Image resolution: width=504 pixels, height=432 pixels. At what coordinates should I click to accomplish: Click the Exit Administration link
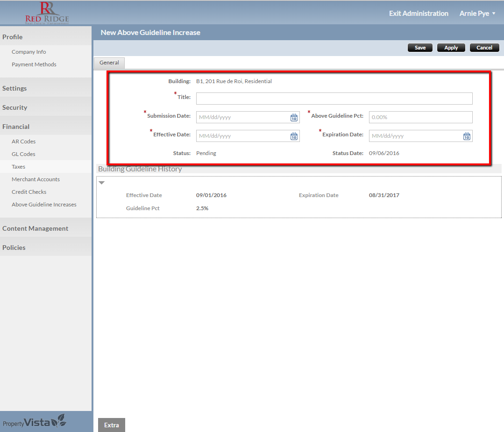coord(419,14)
